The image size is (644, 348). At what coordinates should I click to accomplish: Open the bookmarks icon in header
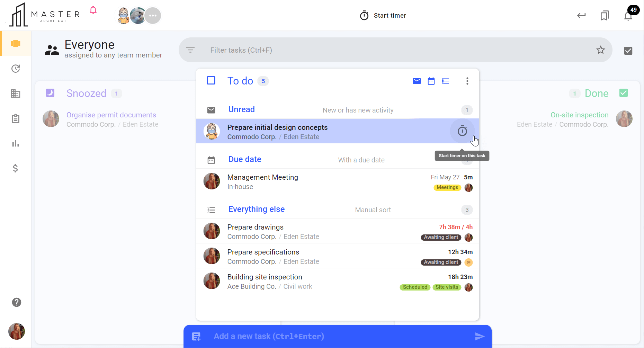[605, 16]
